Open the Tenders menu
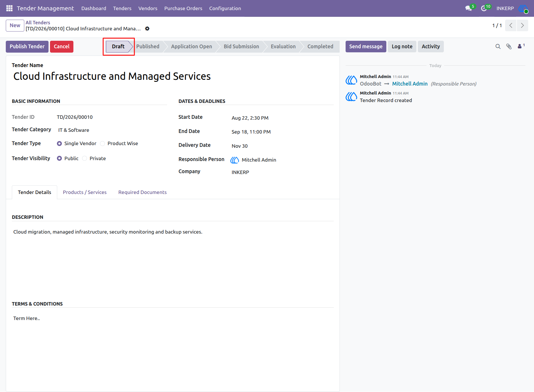 (122, 8)
